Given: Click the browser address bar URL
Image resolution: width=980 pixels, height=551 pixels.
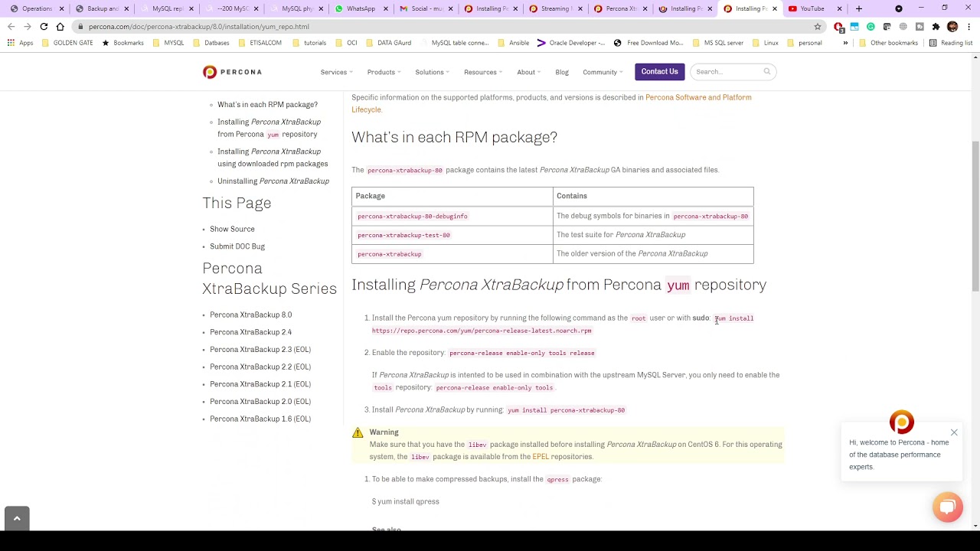Looking at the screenshot, I should tap(199, 27).
